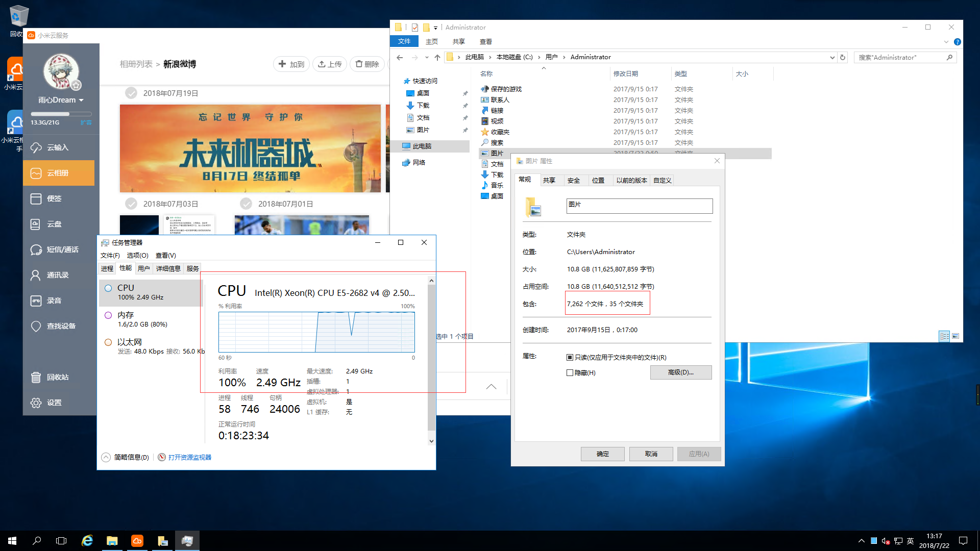Click the Mi Cloud storage usage bar
980x551 pixels.
point(61,114)
